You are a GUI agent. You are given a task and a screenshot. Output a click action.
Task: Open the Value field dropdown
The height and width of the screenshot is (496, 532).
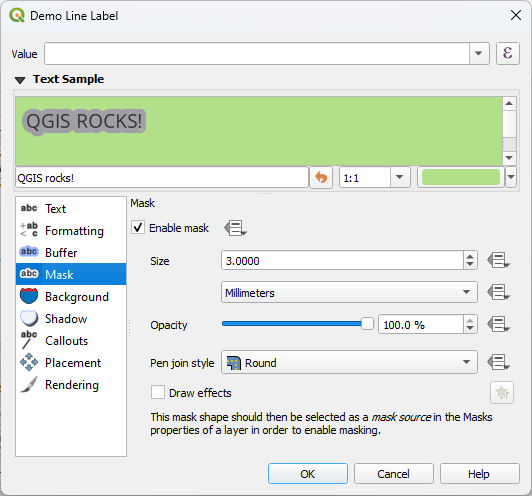479,54
